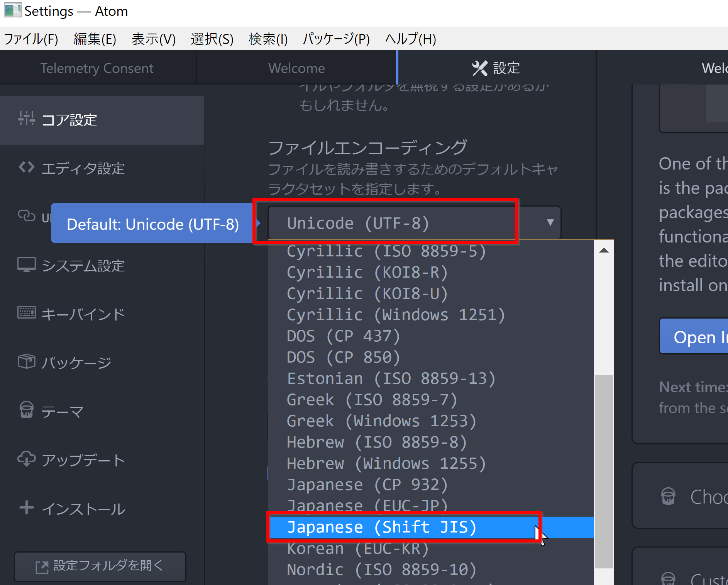
Task: Open コア設定 in the settings sidebar
Action: click(x=102, y=120)
